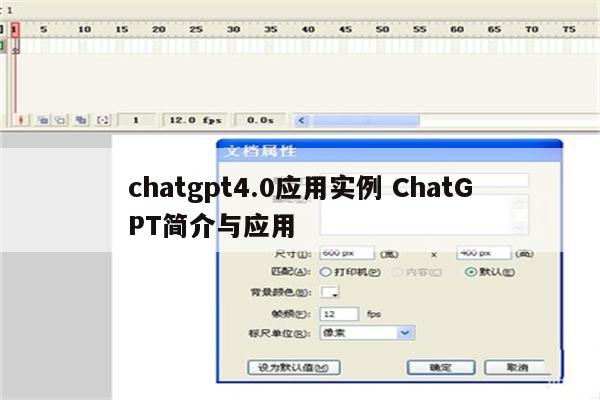Click the red playhead at frame 1
600x400 pixels.
[x=15, y=30]
